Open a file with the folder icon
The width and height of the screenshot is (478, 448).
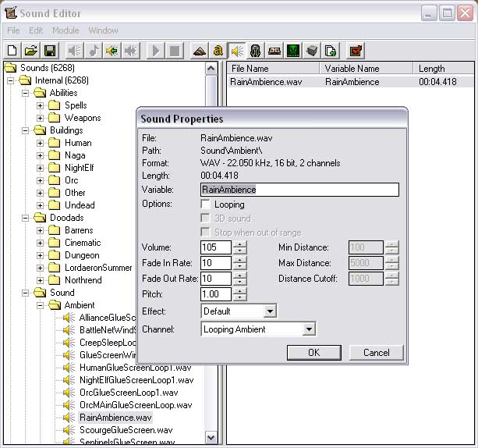tap(30, 51)
